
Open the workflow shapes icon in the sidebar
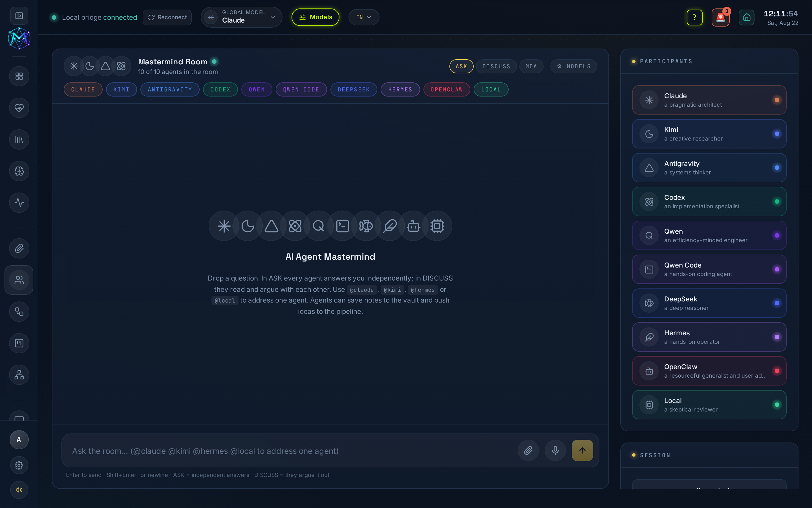[x=19, y=312]
